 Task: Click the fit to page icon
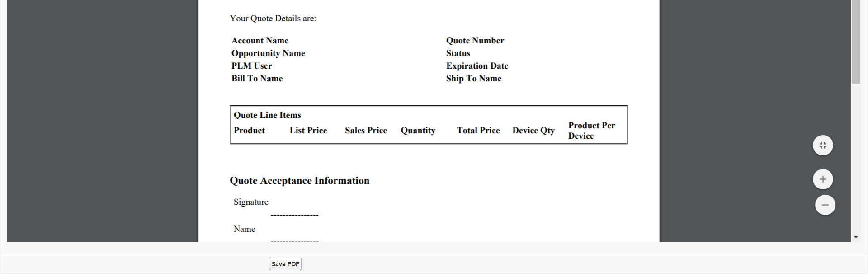[823, 146]
